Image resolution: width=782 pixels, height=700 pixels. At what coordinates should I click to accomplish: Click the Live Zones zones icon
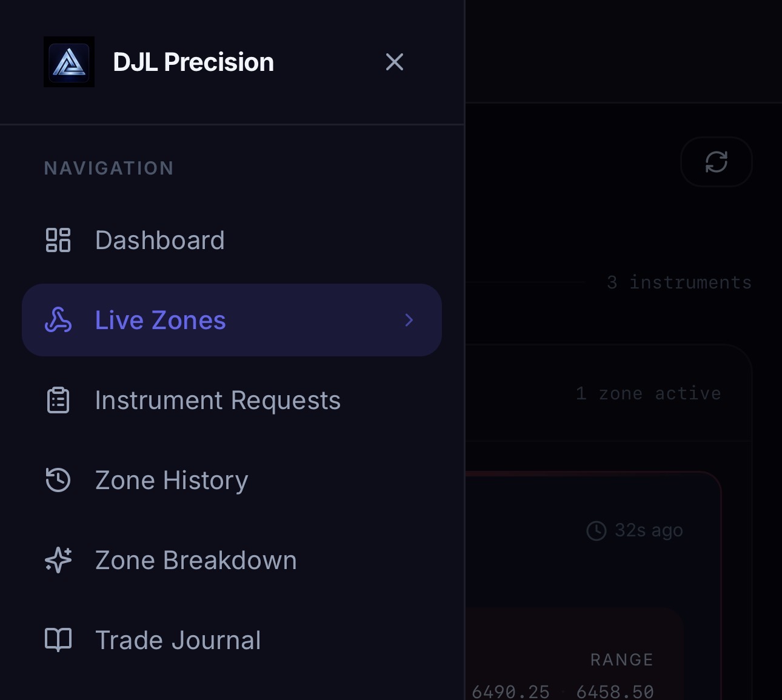pyautogui.click(x=58, y=320)
